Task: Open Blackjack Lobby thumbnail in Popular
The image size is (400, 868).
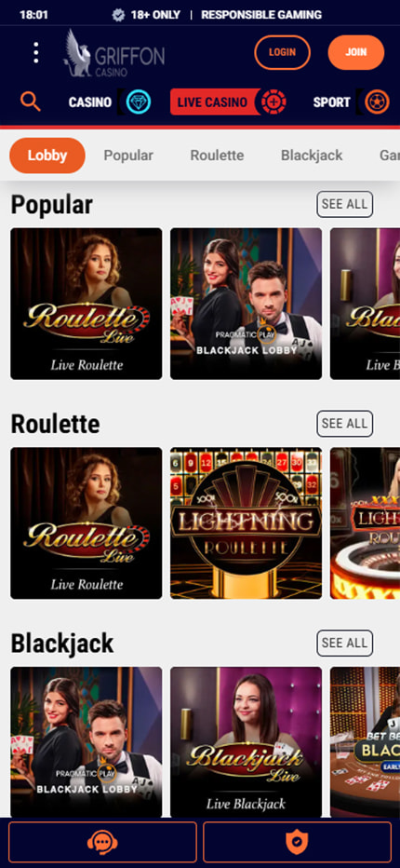Action: (246, 304)
